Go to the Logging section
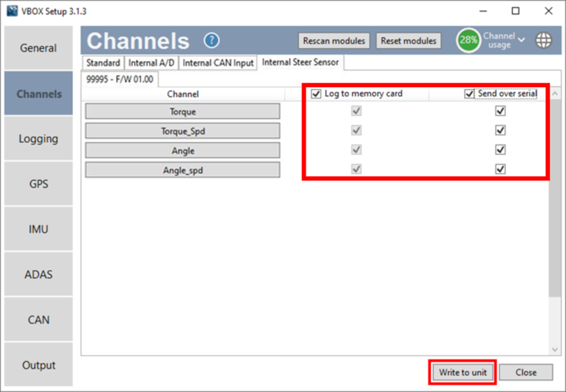This screenshot has height=392, width=566. [x=38, y=139]
